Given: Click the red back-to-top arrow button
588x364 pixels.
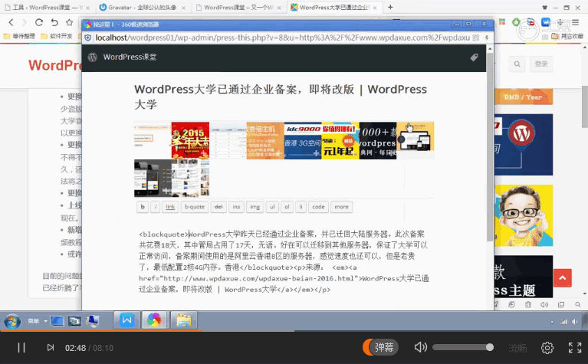Looking at the screenshot, I should coord(563,277).
